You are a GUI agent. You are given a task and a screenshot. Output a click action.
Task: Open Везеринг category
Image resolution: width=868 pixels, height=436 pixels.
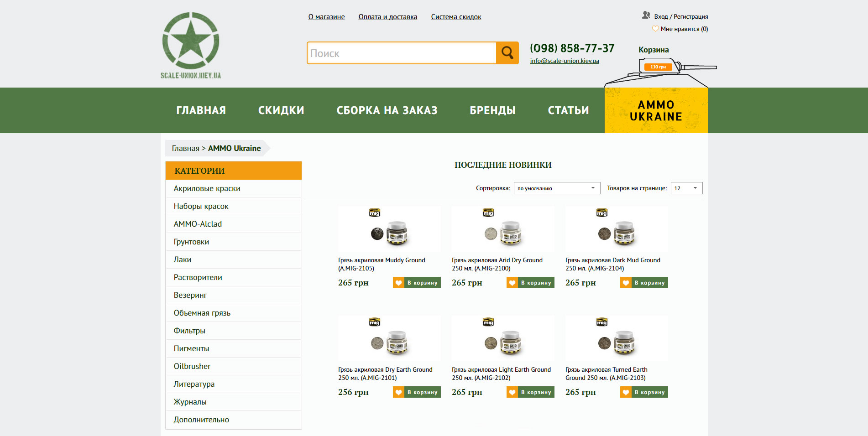point(234,295)
